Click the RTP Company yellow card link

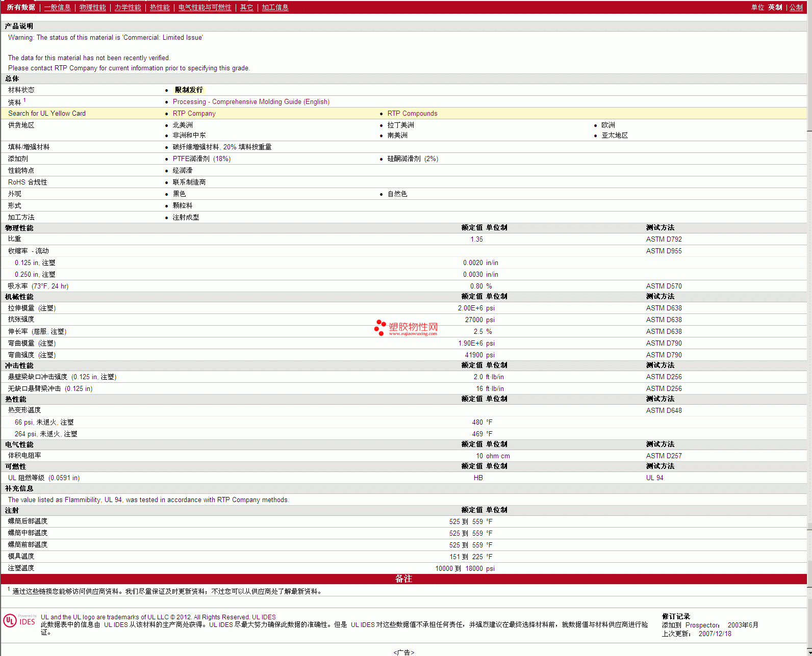pyautogui.click(x=194, y=114)
